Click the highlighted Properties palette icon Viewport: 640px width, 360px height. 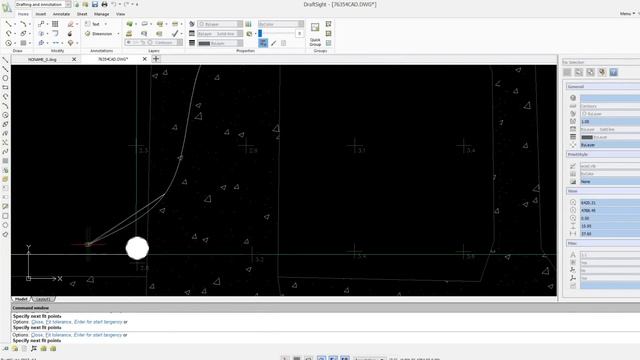pyautogui.click(x=263, y=43)
